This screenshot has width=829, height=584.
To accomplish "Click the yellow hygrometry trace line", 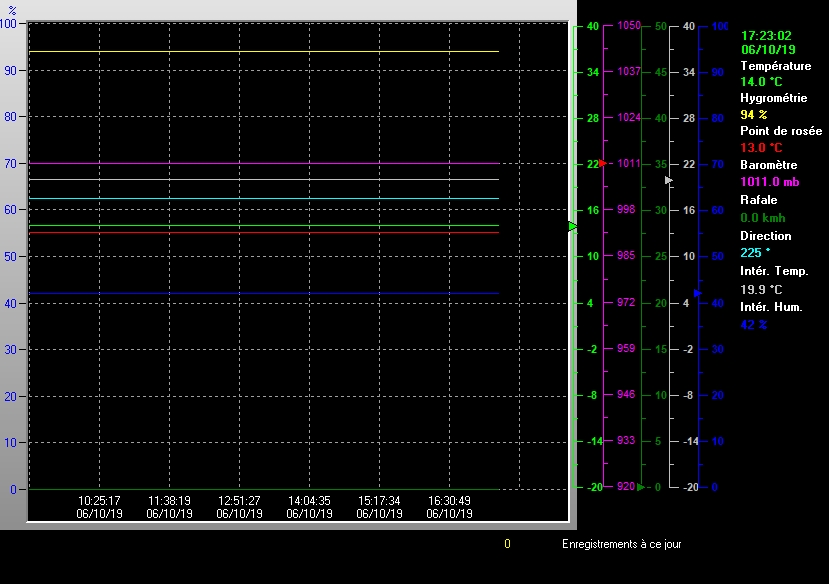I will [264, 51].
